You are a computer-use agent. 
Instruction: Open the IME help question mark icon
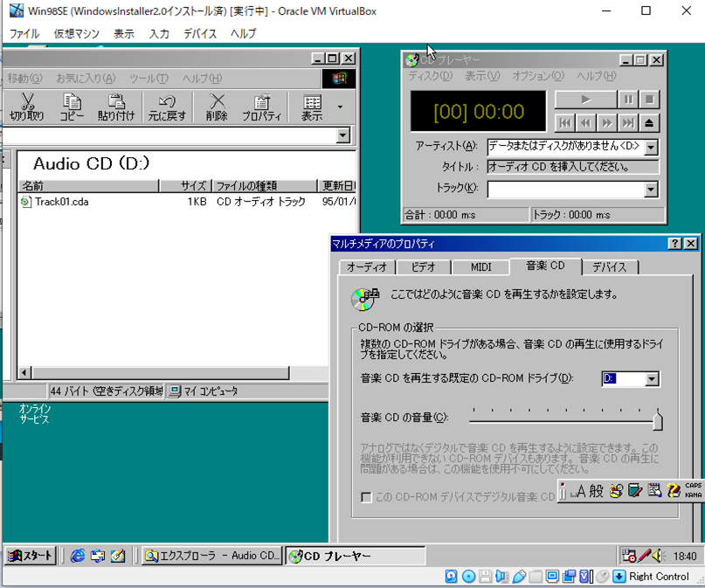pyautogui.click(x=673, y=491)
